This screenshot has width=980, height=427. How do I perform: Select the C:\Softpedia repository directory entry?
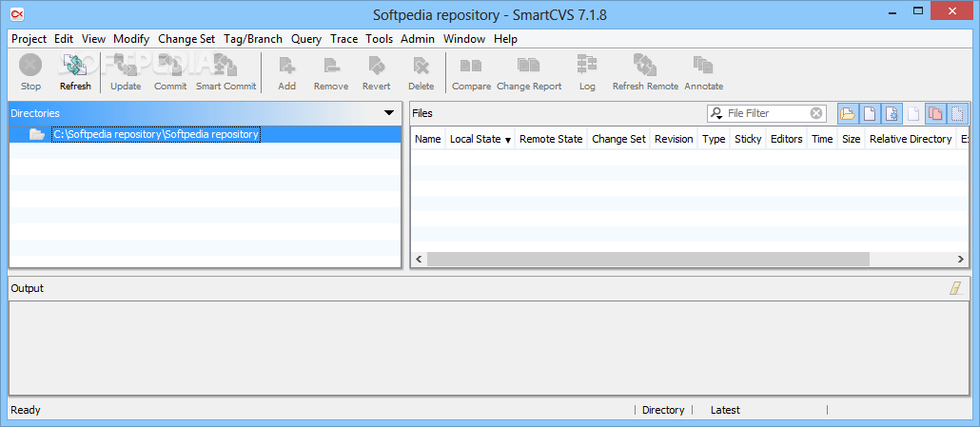pos(156,134)
